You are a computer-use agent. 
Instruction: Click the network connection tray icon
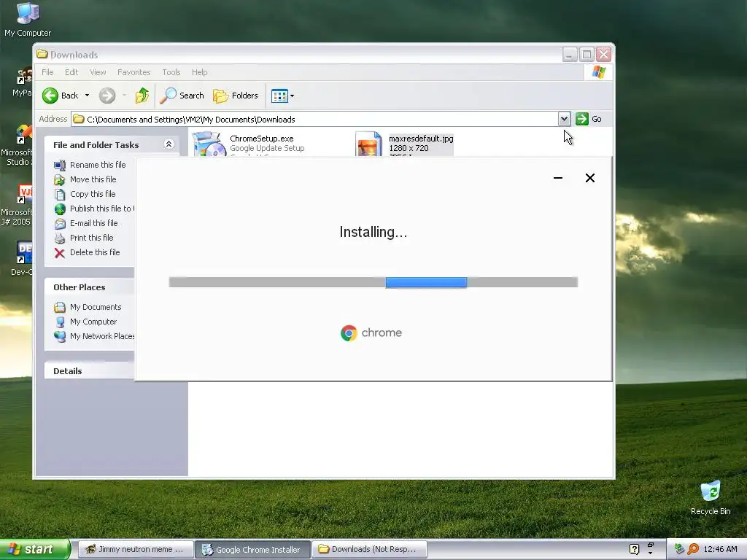coord(679,550)
